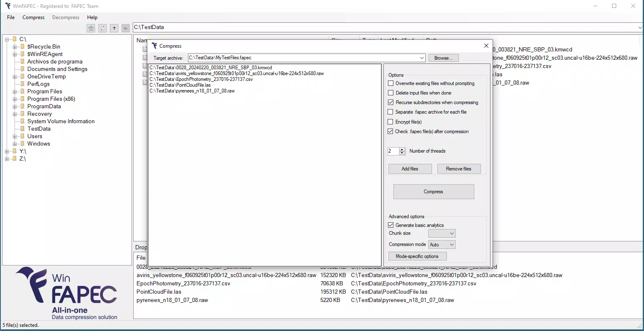The height and width of the screenshot is (331, 644).
Task: Go back using the left arrow icon
Action: point(126,28)
